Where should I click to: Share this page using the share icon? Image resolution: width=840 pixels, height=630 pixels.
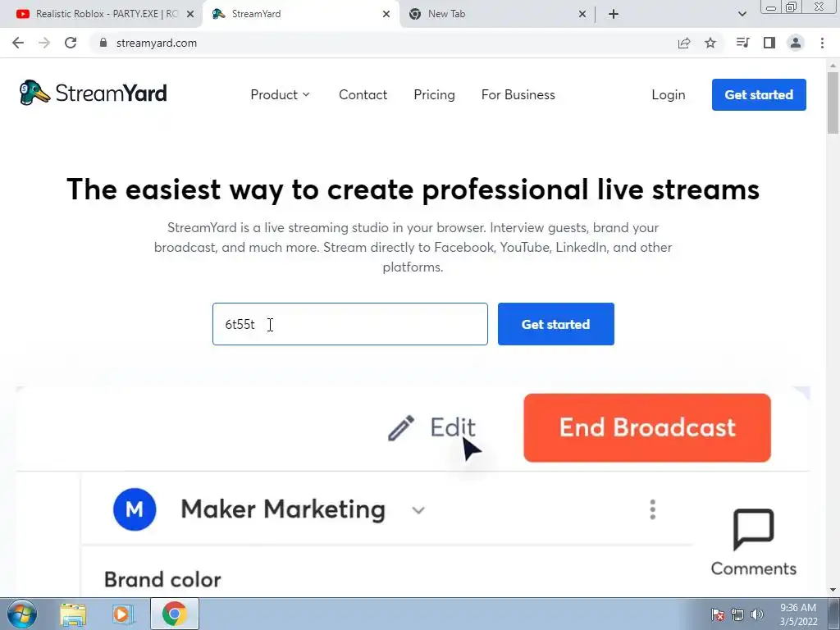(x=684, y=43)
